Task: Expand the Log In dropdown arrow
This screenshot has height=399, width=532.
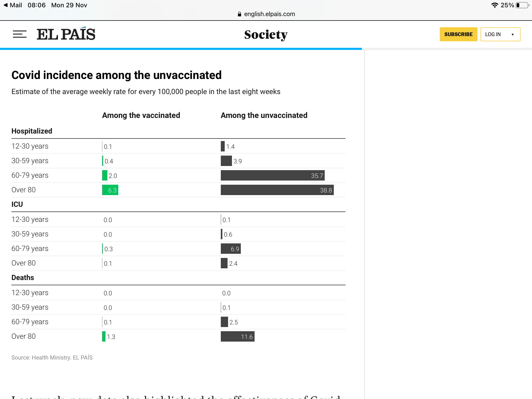Action: point(513,35)
